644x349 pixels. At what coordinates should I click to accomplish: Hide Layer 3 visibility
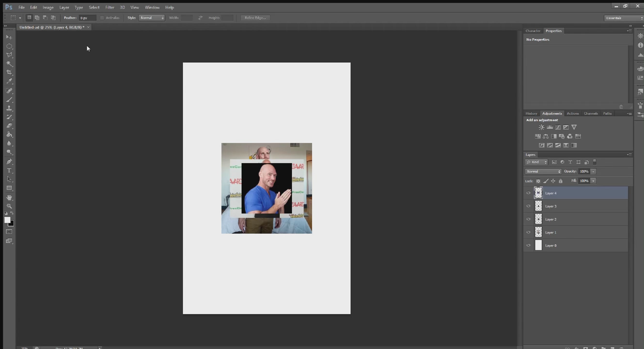point(528,206)
